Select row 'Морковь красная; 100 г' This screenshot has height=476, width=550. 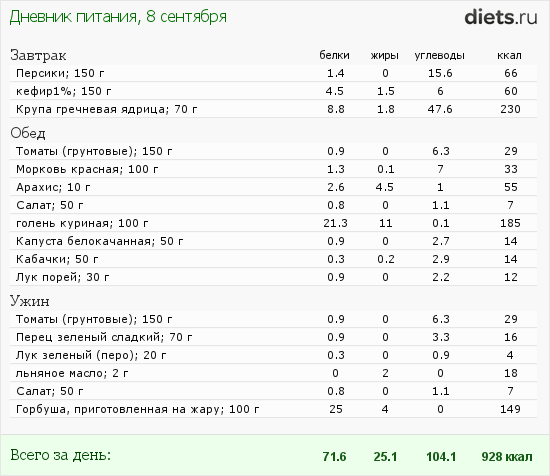click(x=274, y=169)
